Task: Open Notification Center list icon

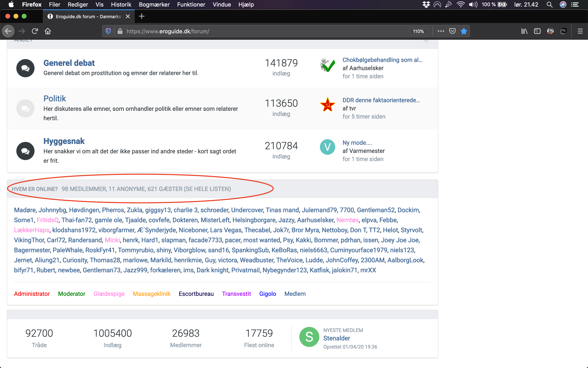Action: point(575,4)
